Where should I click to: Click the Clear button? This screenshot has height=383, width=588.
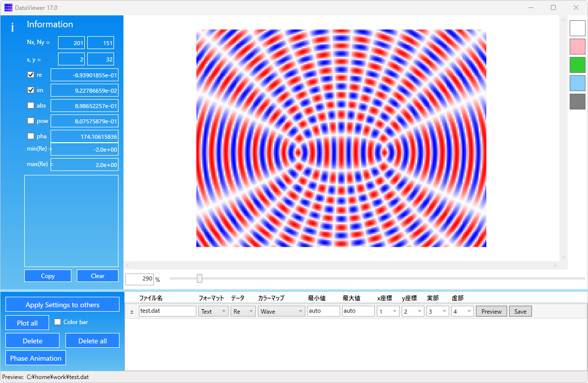point(98,276)
